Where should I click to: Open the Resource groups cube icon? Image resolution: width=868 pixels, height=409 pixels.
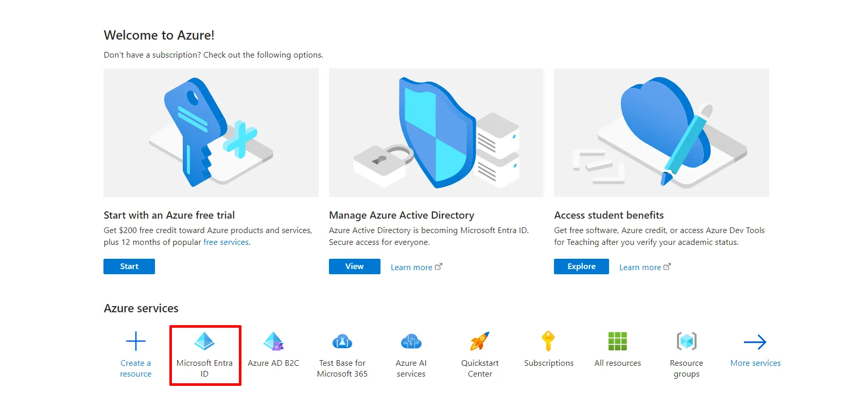tap(686, 341)
